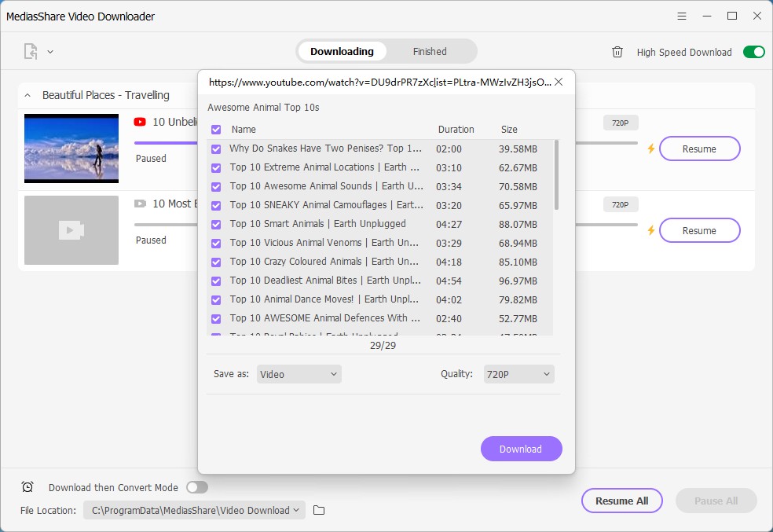Close the playlist dialog with X
Image resolution: width=773 pixels, height=532 pixels.
point(559,82)
